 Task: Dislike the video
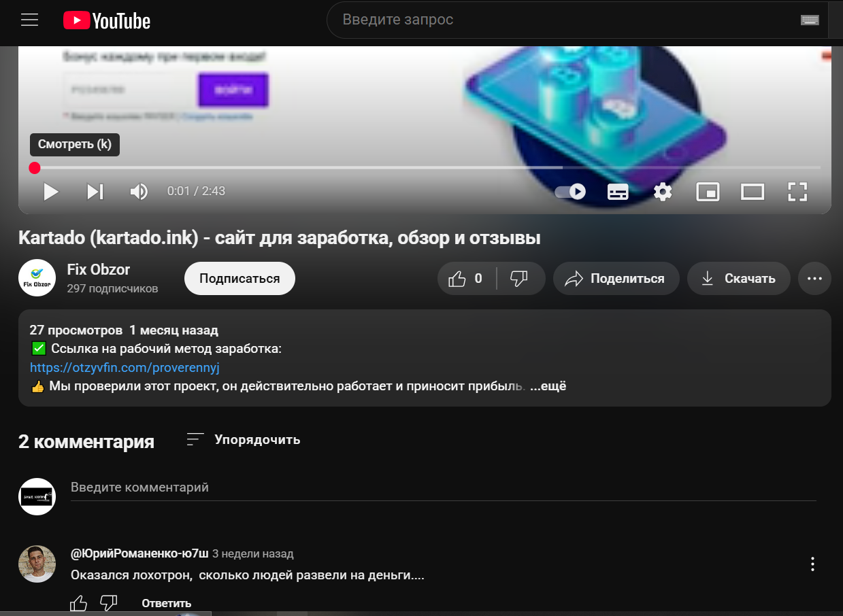pos(520,279)
